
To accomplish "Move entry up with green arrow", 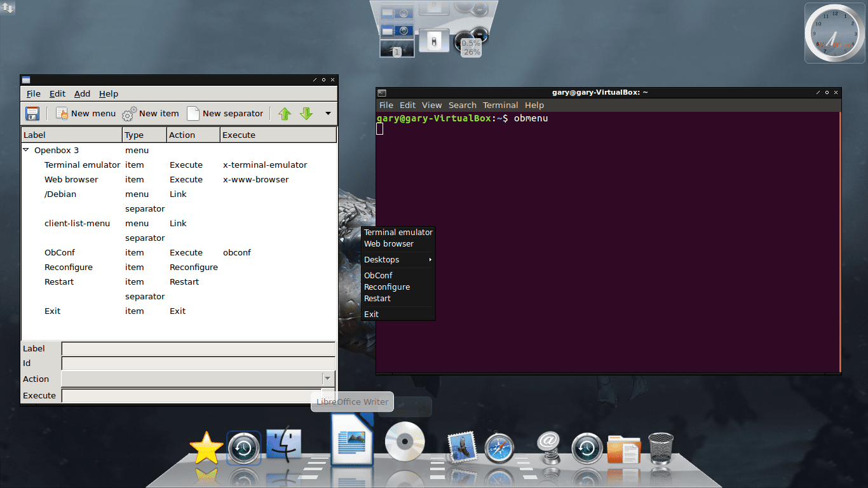I will coord(285,114).
